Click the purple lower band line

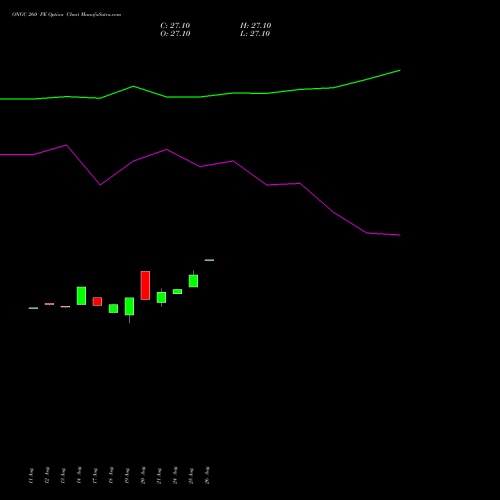[x=200, y=166]
